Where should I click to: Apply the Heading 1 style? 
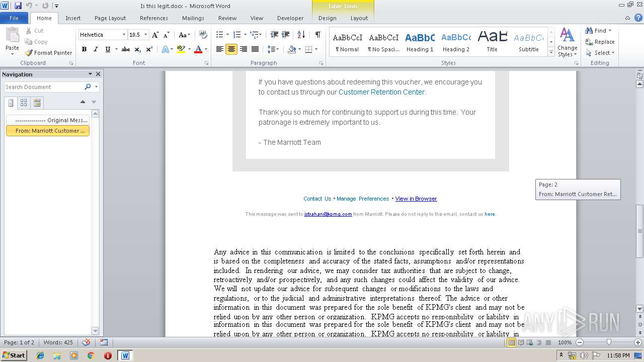click(x=420, y=42)
